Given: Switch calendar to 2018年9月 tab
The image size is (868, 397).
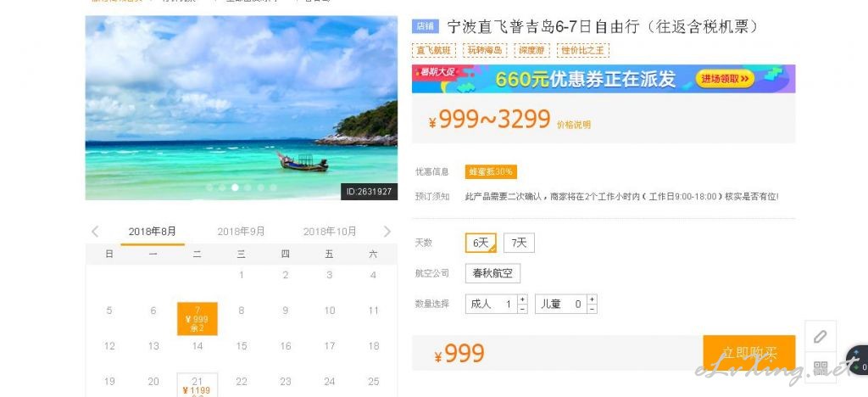Looking at the screenshot, I should point(241,232).
